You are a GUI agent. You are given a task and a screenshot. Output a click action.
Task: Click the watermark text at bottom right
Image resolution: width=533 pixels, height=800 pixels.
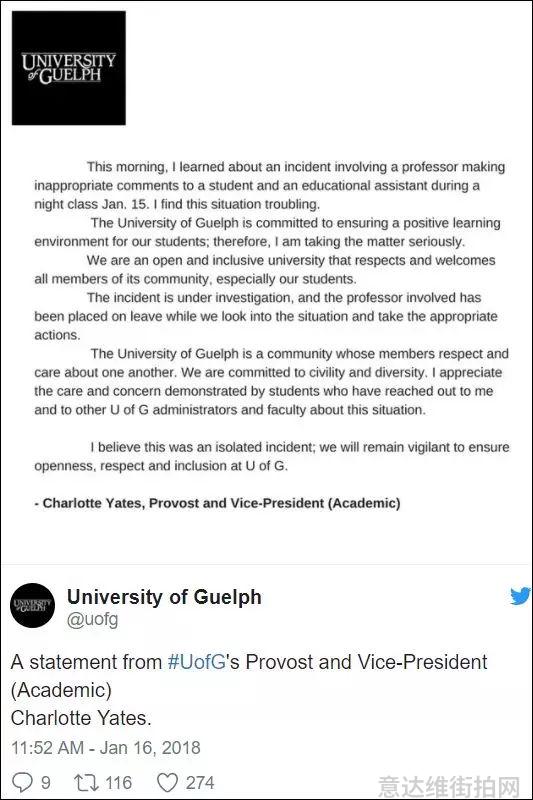click(x=449, y=787)
